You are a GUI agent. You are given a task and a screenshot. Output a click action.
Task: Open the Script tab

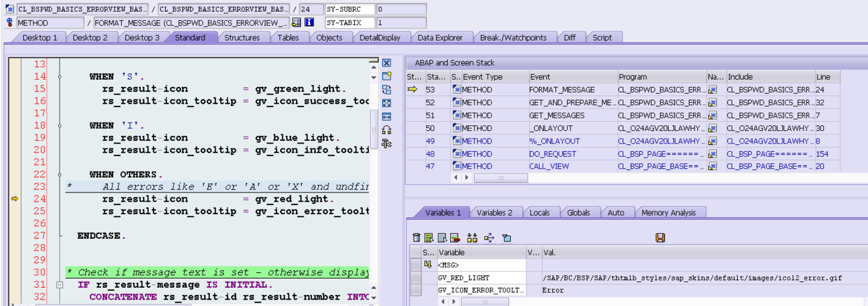tap(602, 37)
